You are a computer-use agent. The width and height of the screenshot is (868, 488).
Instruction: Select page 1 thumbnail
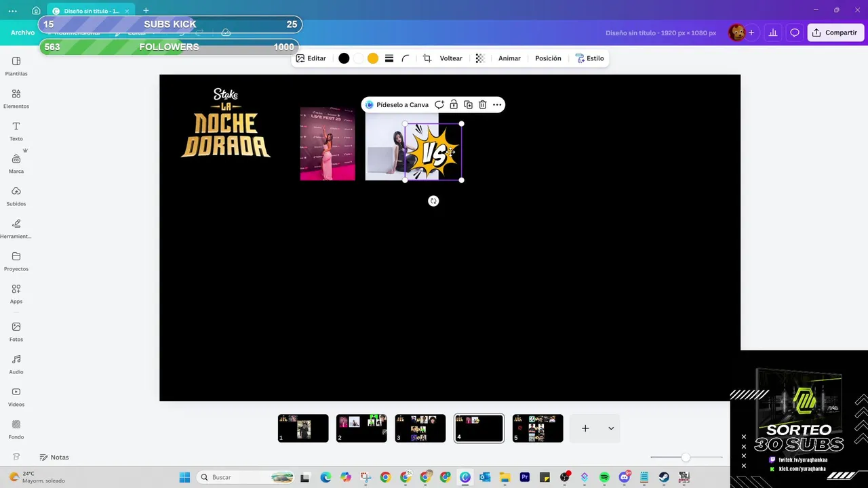pos(303,428)
